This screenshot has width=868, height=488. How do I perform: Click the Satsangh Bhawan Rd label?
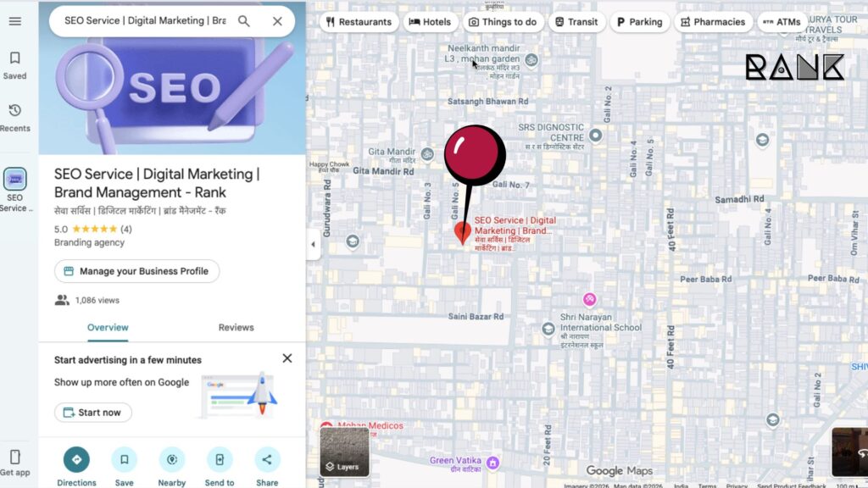pyautogui.click(x=487, y=102)
